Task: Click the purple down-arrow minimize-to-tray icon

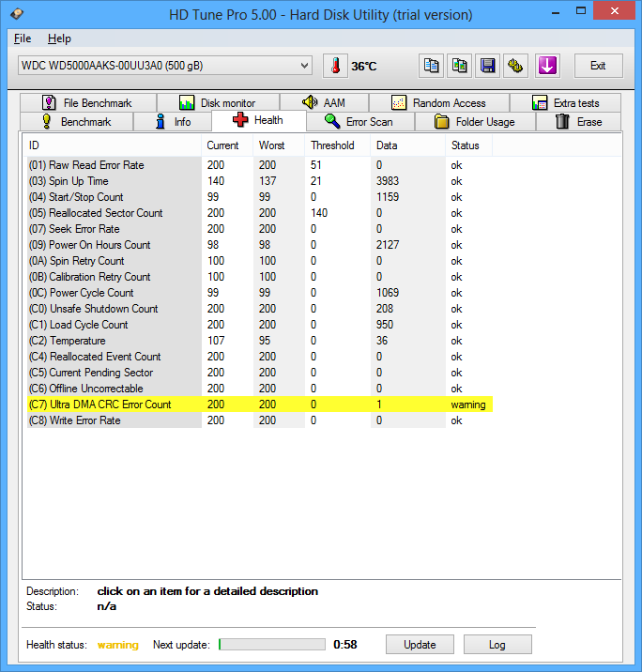Action: click(547, 66)
